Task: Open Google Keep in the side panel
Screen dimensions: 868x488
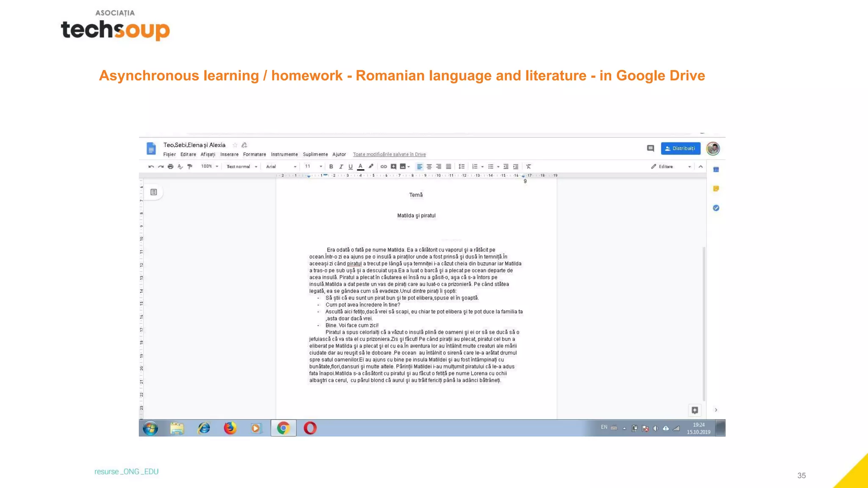Action: pyautogui.click(x=716, y=189)
